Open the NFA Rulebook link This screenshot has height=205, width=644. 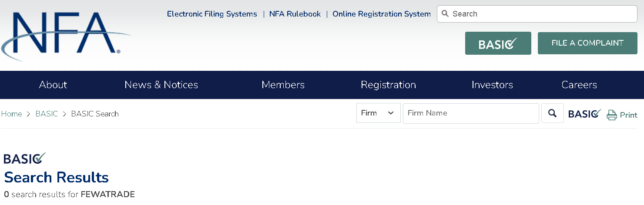click(x=295, y=14)
